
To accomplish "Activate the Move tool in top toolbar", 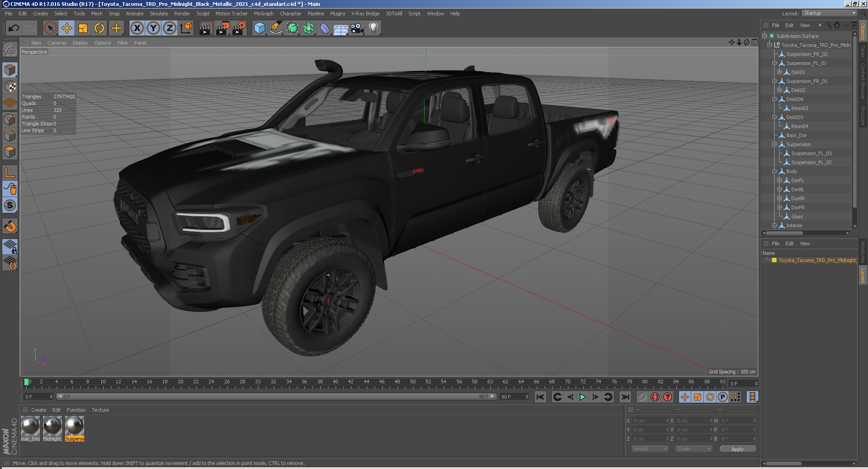I will pyautogui.click(x=67, y=28).
